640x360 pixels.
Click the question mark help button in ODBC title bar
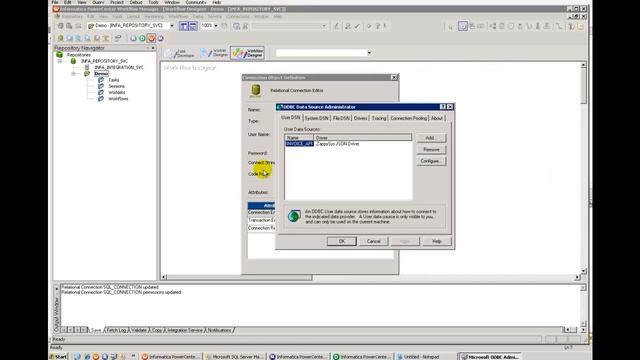coord(443,107)
